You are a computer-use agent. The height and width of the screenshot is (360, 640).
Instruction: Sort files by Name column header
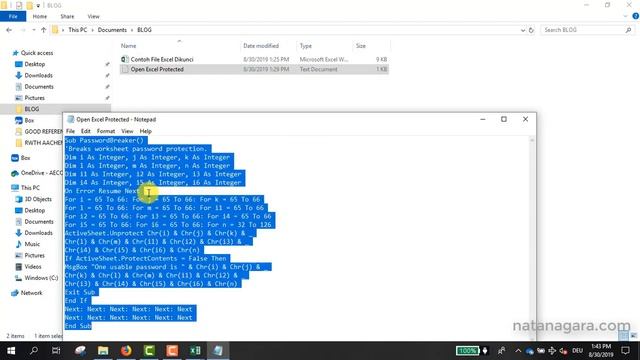(129, 46)
